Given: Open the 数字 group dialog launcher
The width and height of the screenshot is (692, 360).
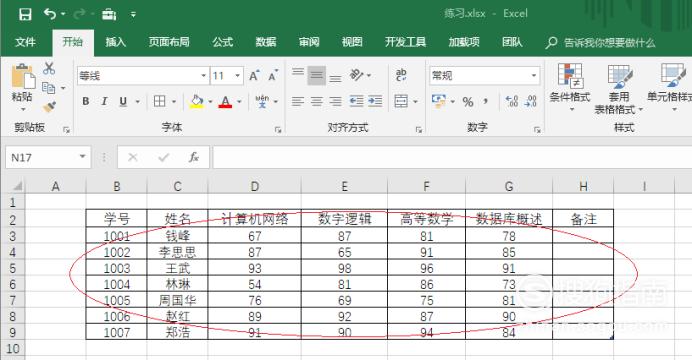Looking at the screenshot, I should pos(537,129).
